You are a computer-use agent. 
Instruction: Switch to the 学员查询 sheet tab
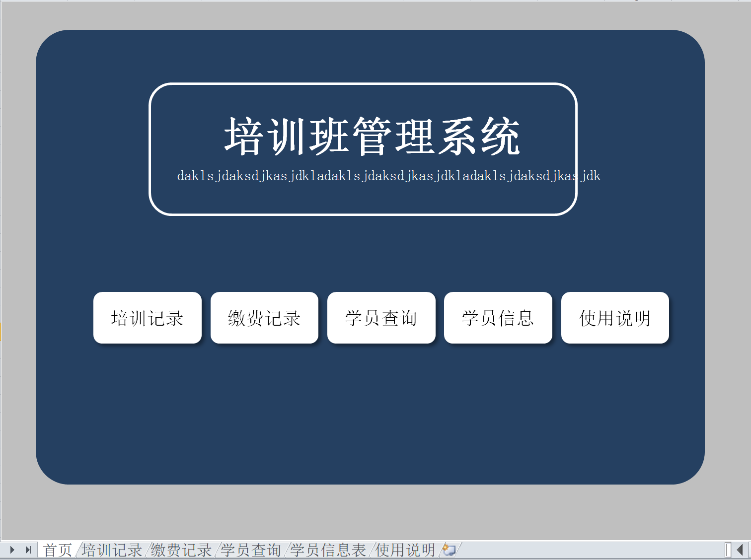(x=251, y=550)
